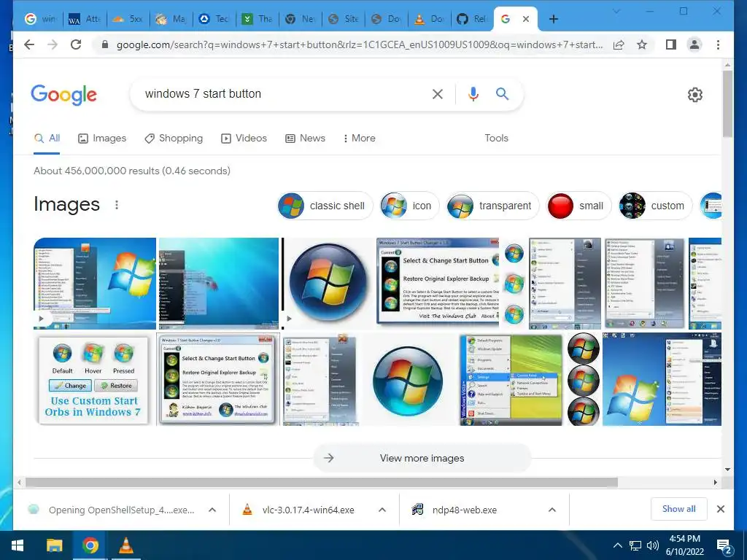Screen dimensions: 747x560
Task: Open Google quick settings gear
Action: pos(695,95)
